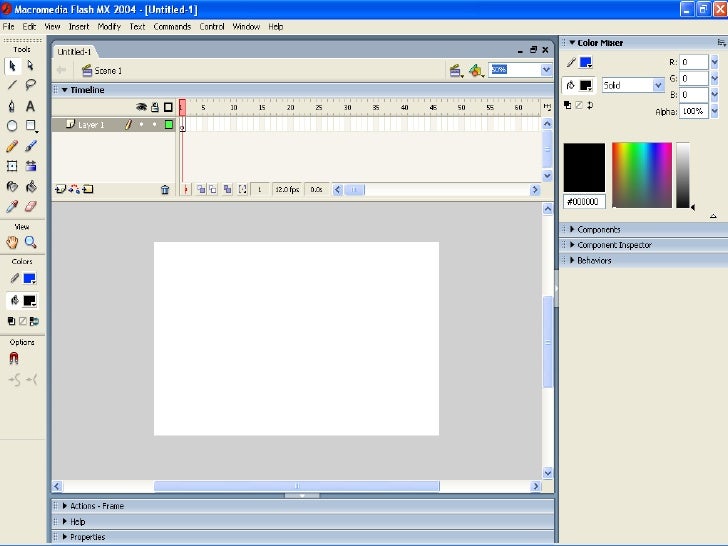Click the Scene 1 label

[107, 71]
